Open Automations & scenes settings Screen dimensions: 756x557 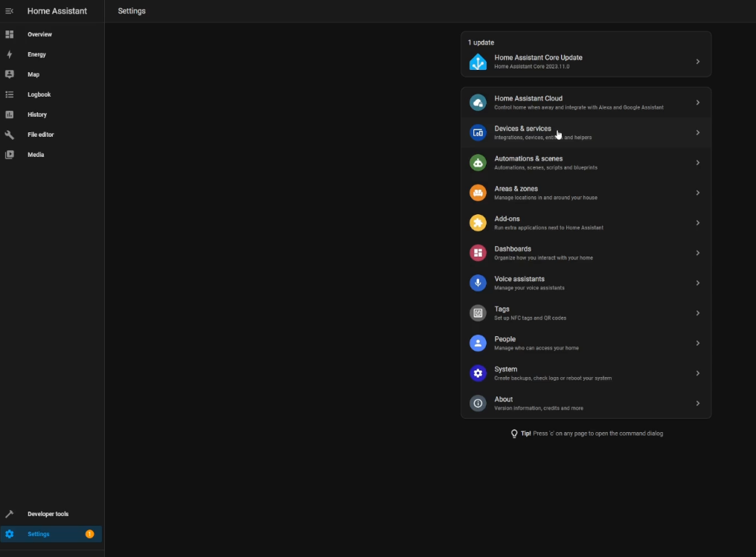pos(586,163)
